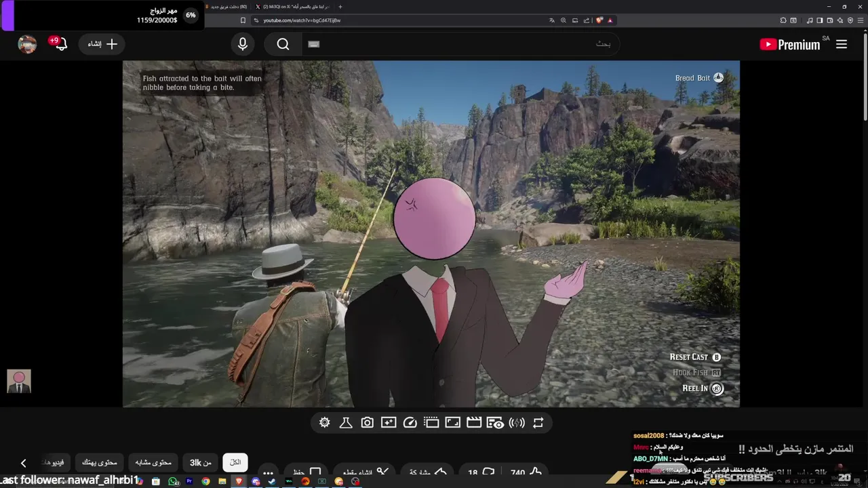Open Microsoft Store from the taskbar
Image resolution: width=868 pixels, height=488 pixels.
[156, 481]
